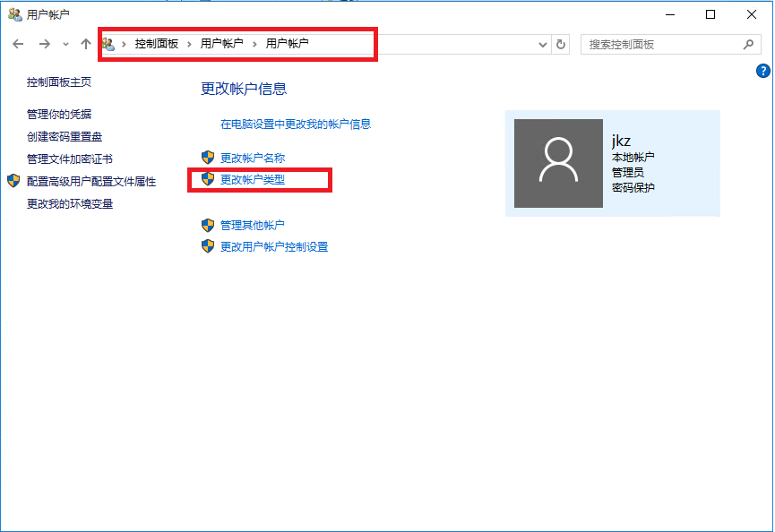Click the refresh icon beside address bar
Screen dimensions: 775x532
point(560,43)
